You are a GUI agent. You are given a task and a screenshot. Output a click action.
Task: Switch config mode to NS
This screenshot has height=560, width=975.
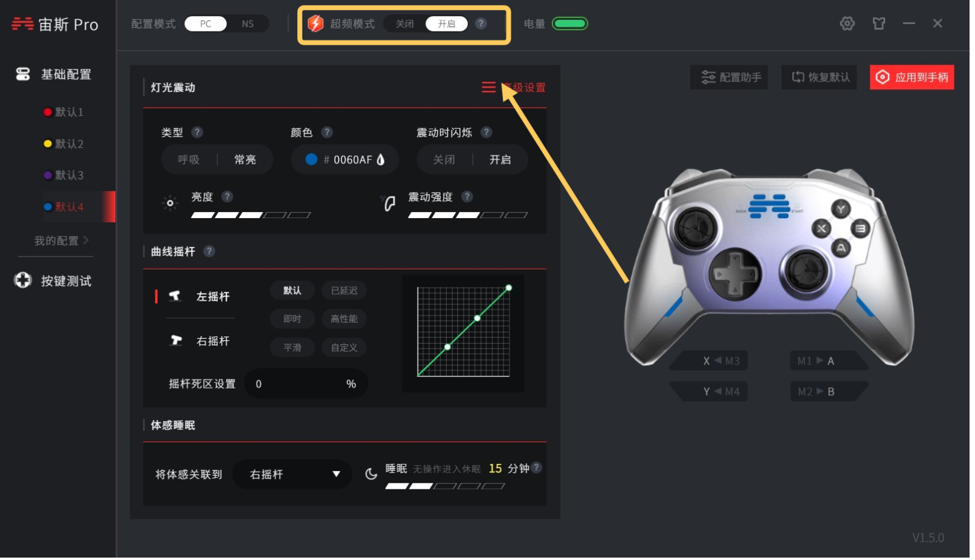point(249,24)
